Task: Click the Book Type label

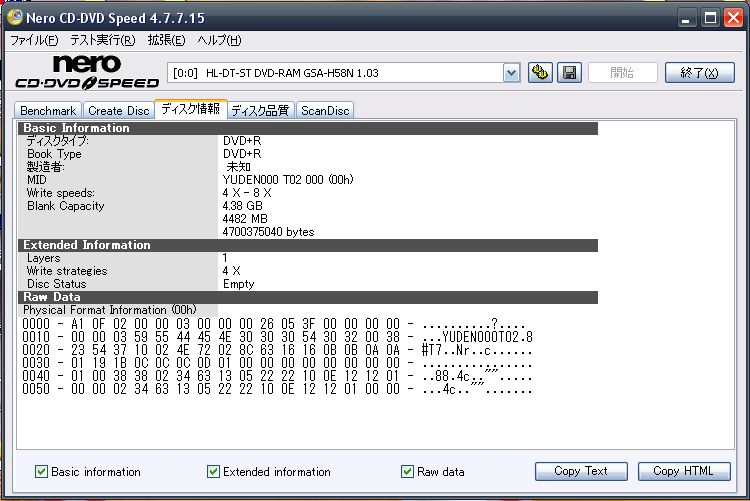Action: (x=54, y=154)
